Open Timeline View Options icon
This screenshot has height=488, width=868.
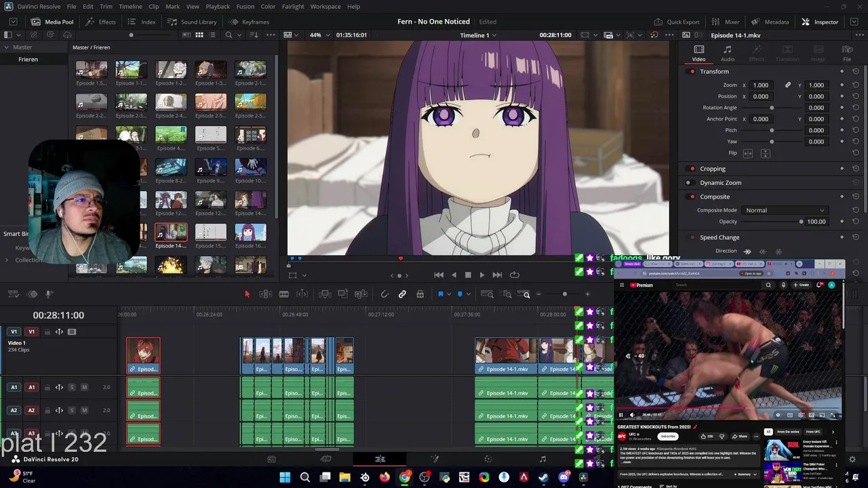pyautogui.click(x=13, y=294)
